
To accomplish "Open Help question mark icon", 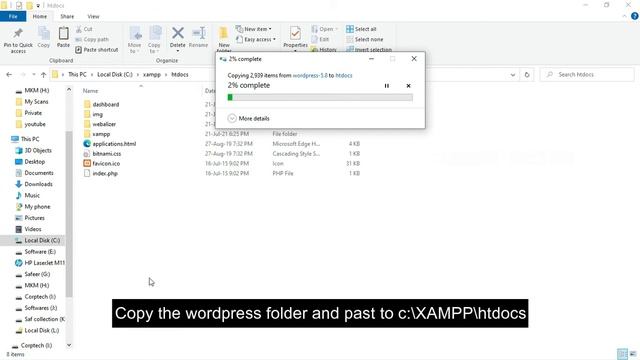I will [x=635, y=16].
